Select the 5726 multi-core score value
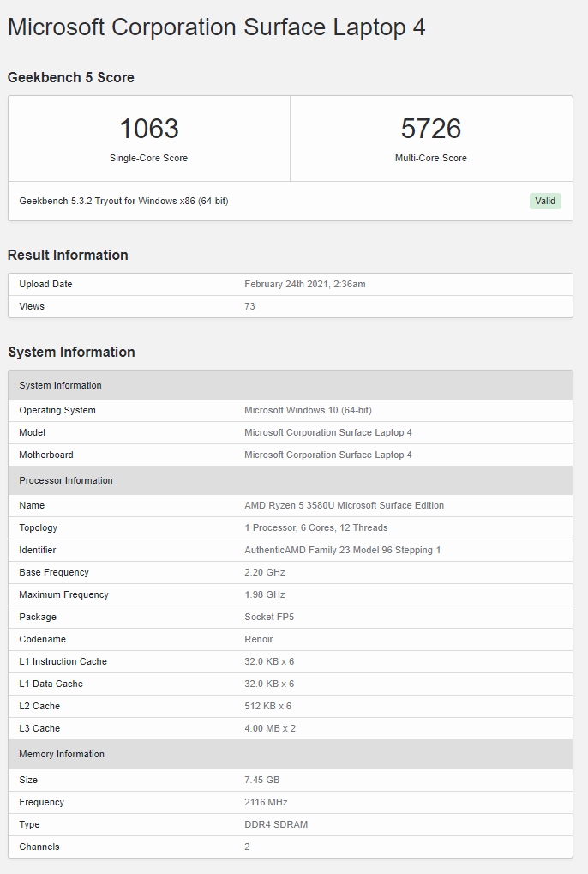The height and width of the screenshot is (874, 588). (x=431, y=129)
